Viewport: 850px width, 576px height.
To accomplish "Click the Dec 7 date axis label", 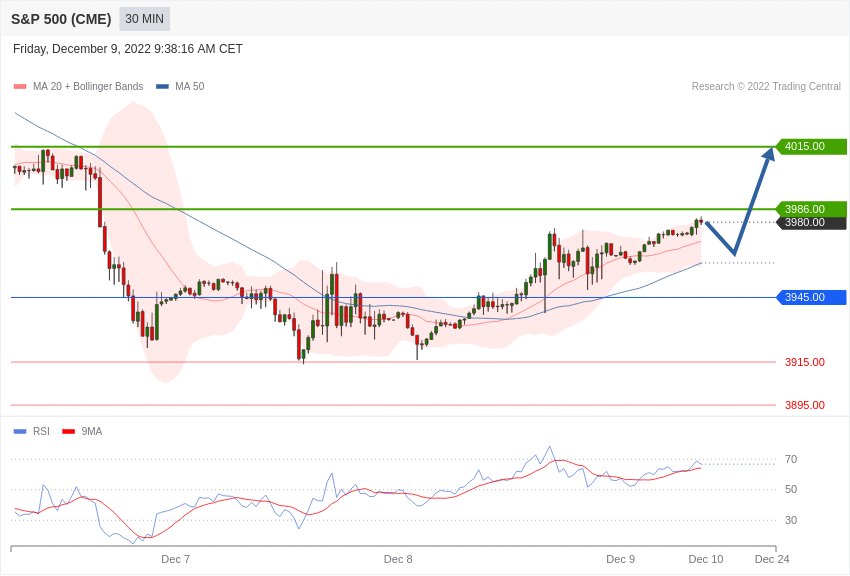I will tap(175, 559).
